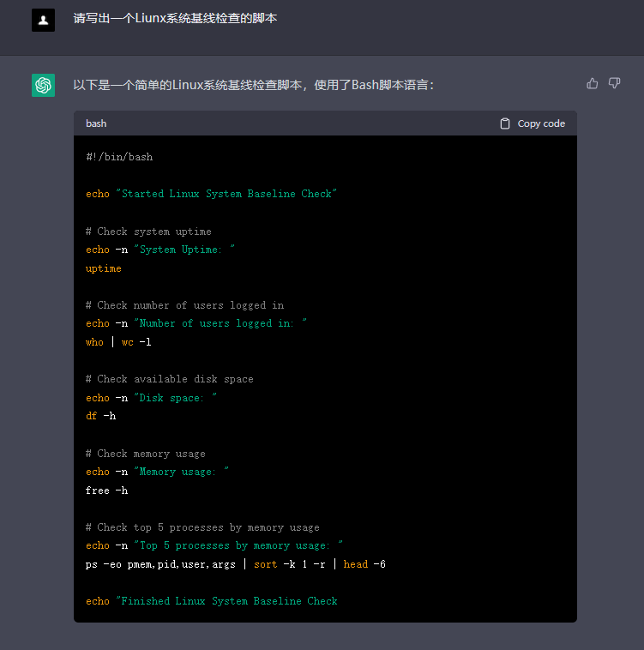Screen dimensions: 644x650
Task: Click the Copy code button
Action: 533,123
